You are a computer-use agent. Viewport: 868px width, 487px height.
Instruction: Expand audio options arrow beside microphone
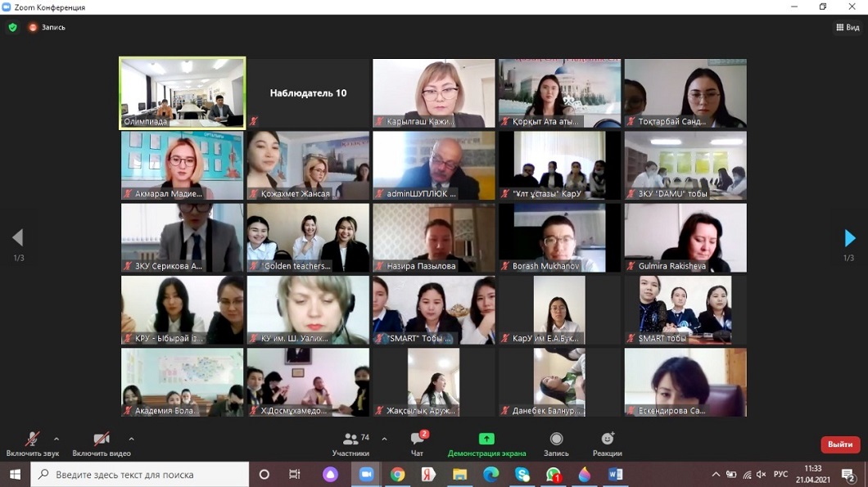click(57, 440)
